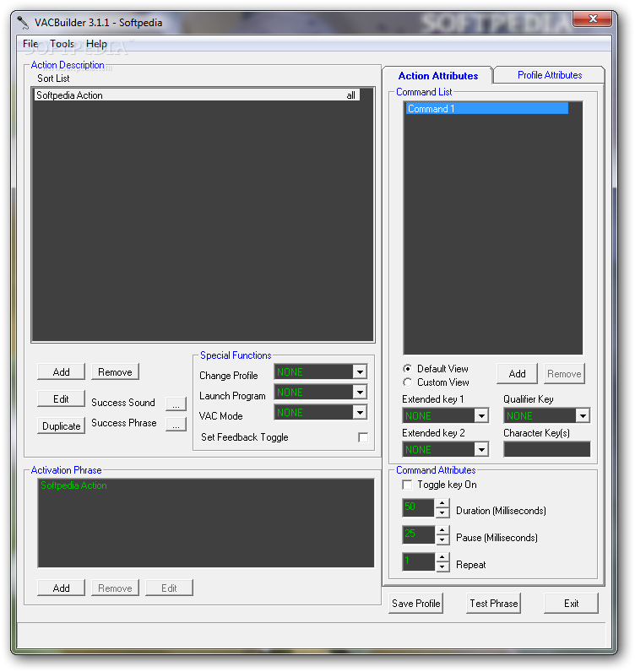Click the Activation Phrase Edit button
Image resolution: width=635 pixels, height=672 pixels.
click(169, 588)
